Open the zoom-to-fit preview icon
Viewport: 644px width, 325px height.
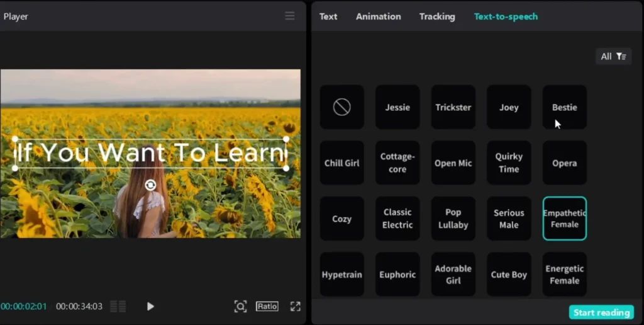click(240, 306)
